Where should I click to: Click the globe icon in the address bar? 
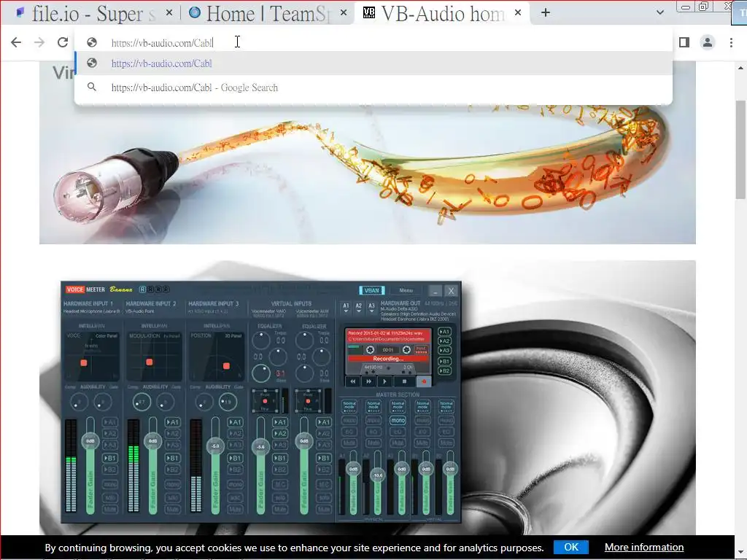pyautogui.click(x=92, y=42)
